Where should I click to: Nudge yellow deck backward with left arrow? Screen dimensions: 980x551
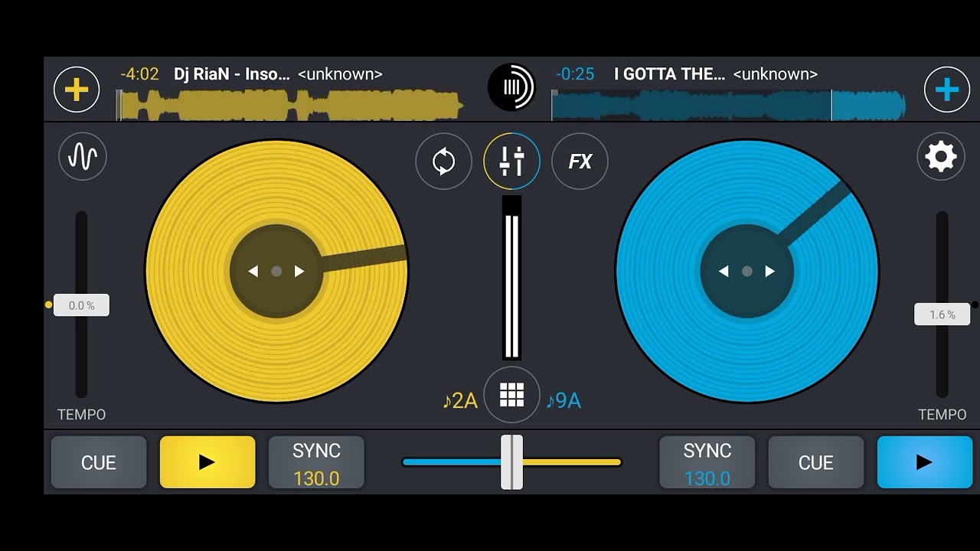[x=253, y=271]
